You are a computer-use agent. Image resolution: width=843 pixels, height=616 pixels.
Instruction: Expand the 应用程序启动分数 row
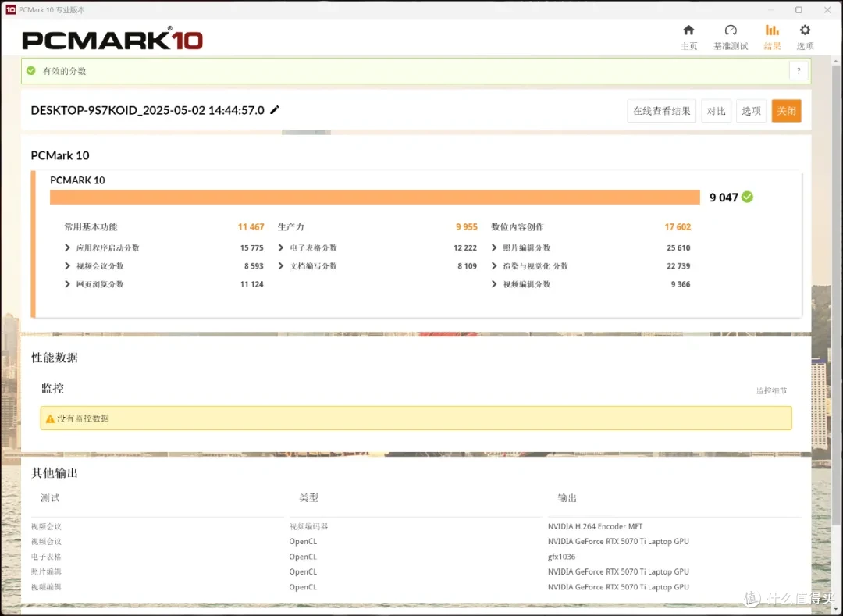click(x=67, y=247)
